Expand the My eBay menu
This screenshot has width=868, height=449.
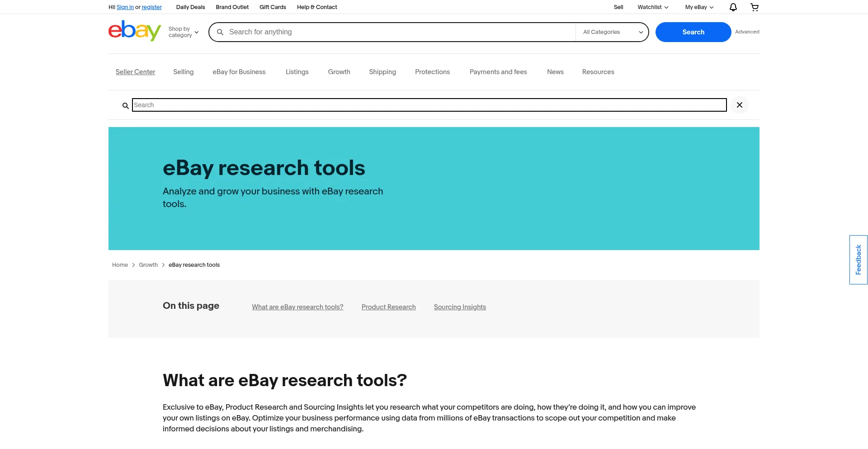pos(699,7)
